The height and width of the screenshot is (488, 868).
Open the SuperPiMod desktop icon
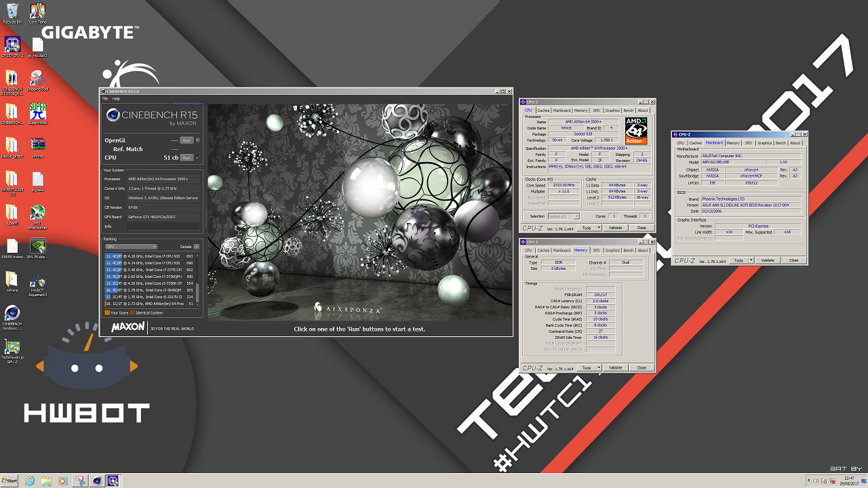37,113
